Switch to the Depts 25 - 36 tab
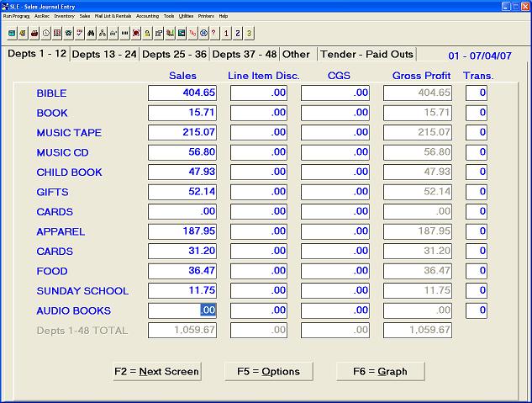 point(175,55)
